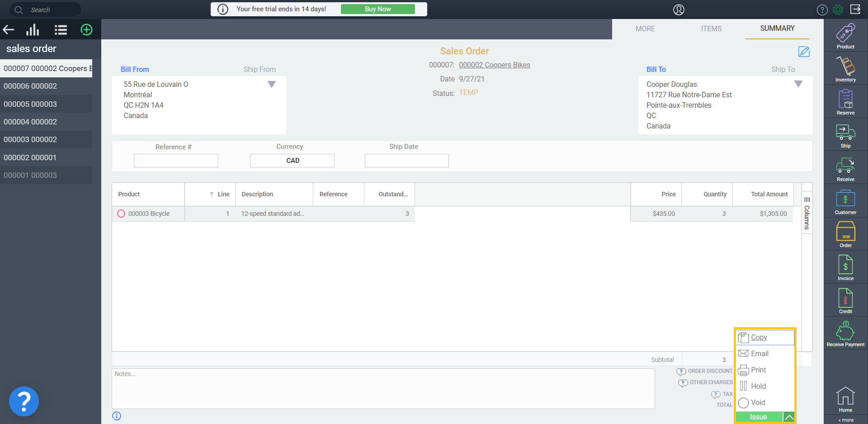The width and height of the screenshot is (868, 424).
Task: Click the Tax help icon
Action: point(716,395)
